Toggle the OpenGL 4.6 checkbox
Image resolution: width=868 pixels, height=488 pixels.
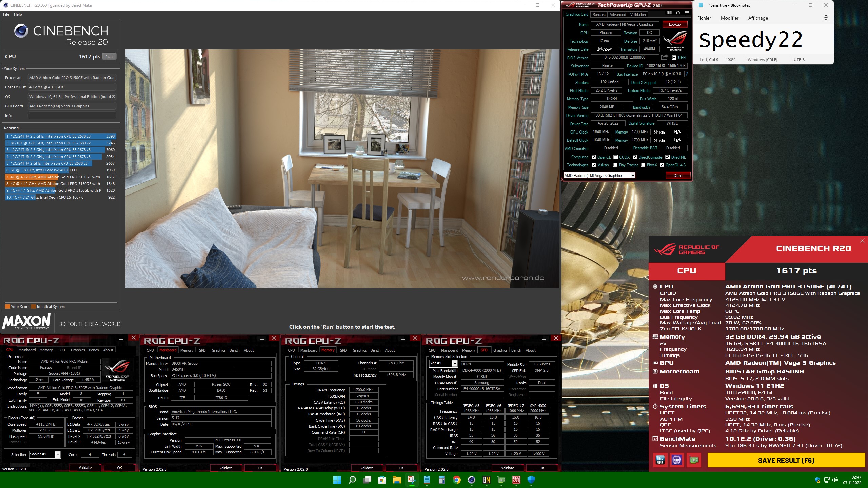[662, 165]
